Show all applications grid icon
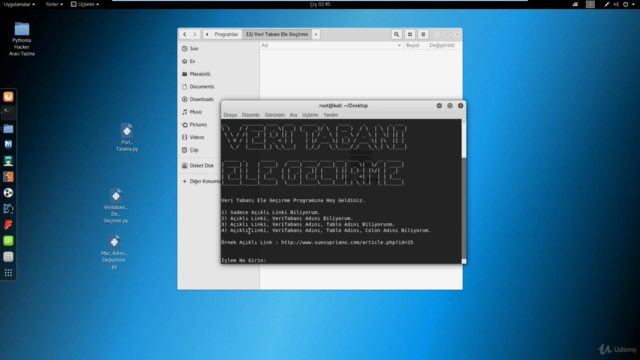 tap(8, 273)
